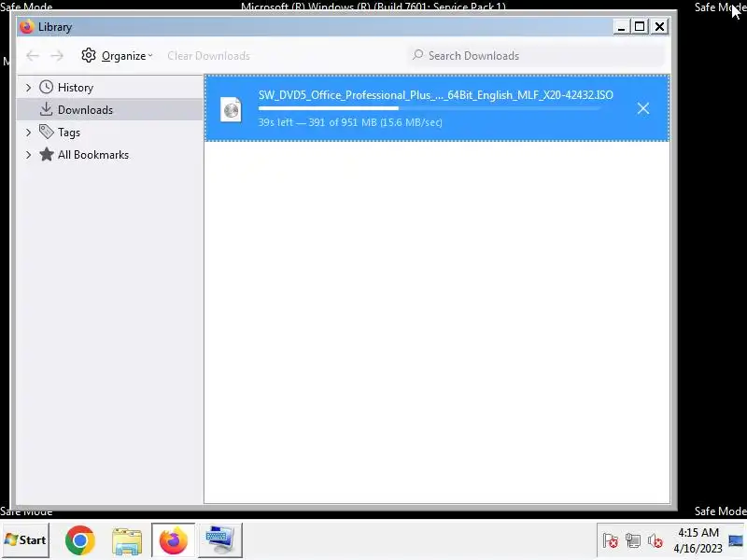747x560 pixels.
Task: Select All Bookmarks in the sidebar
Action: click(x=92, y=155)
